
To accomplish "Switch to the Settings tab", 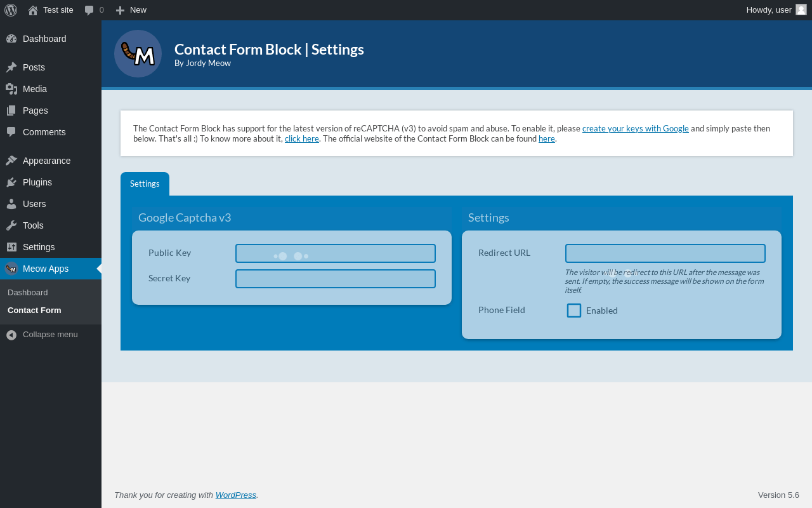I will click(x=145, y=184).
